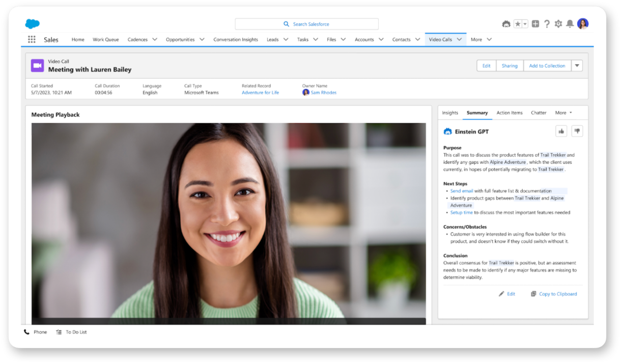Open the App Launcher grid icon
This screenshot has height=364, width=620.
click(32, 39)
